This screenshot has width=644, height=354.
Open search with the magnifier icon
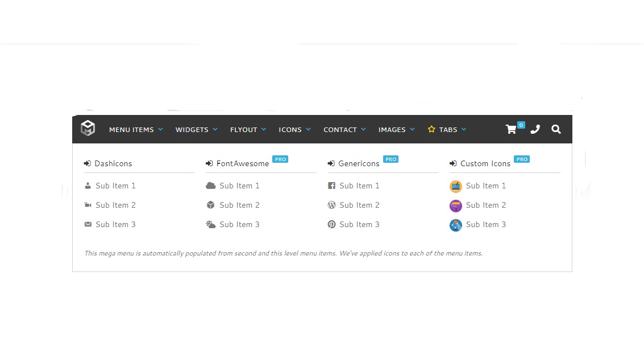556,130
